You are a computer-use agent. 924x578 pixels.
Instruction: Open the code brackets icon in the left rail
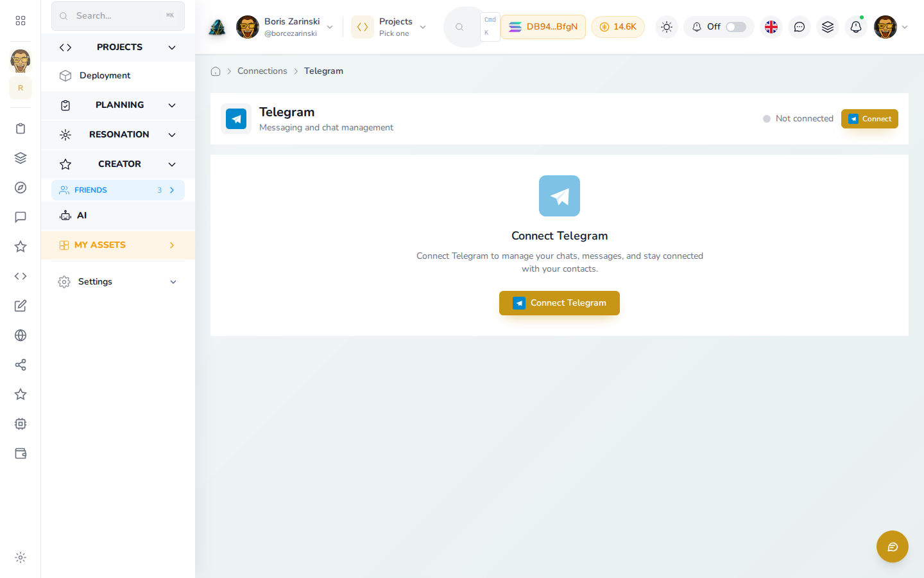pyautogui.click(x=21, y=276)
